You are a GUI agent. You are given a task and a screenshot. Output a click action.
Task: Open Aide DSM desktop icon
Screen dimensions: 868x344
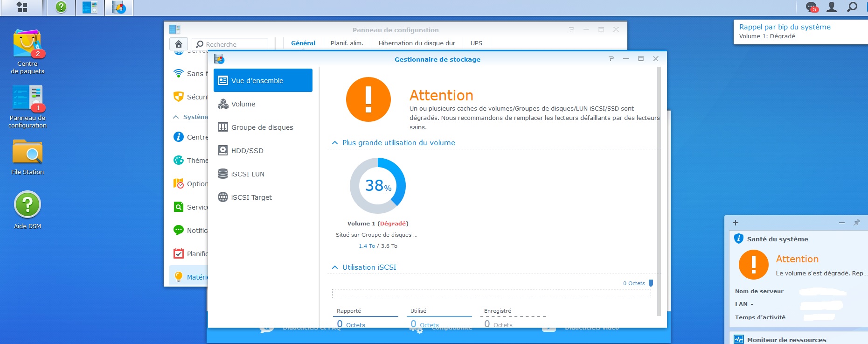[28, 210]
